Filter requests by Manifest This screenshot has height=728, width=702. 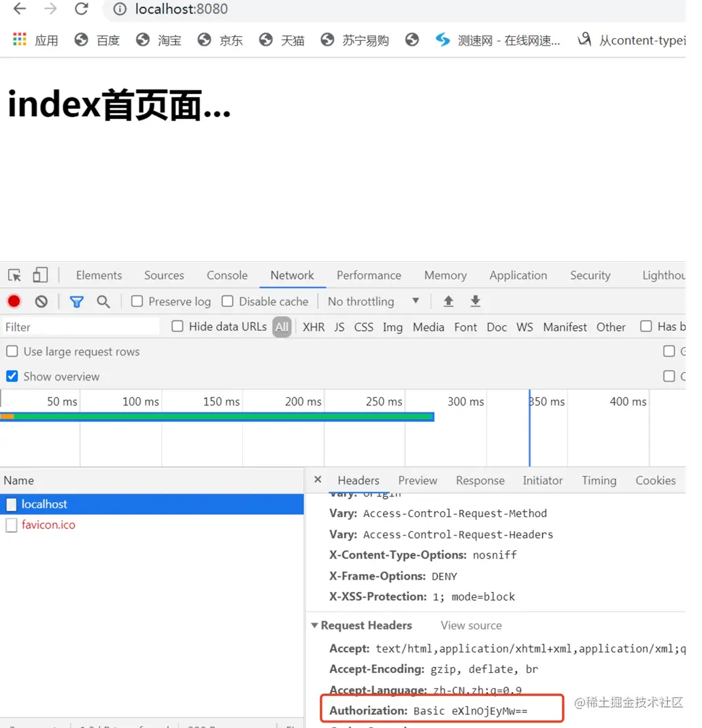point(565,327)
